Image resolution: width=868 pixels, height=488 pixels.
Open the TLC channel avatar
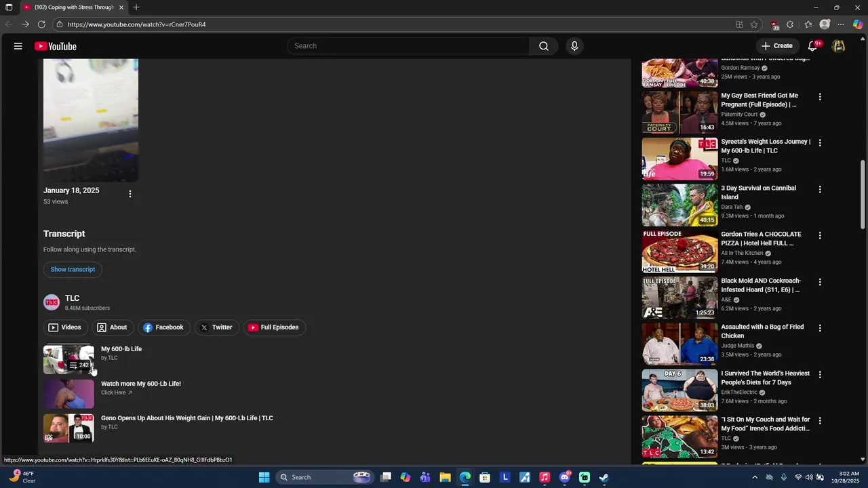click(x=52, y=302)
